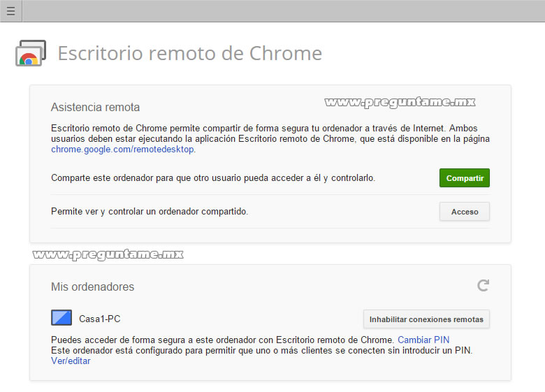The height and width of the screenshot is (392, 545).
Task: Click the sin introducir un PIN sentence
Action: (262, 350)
